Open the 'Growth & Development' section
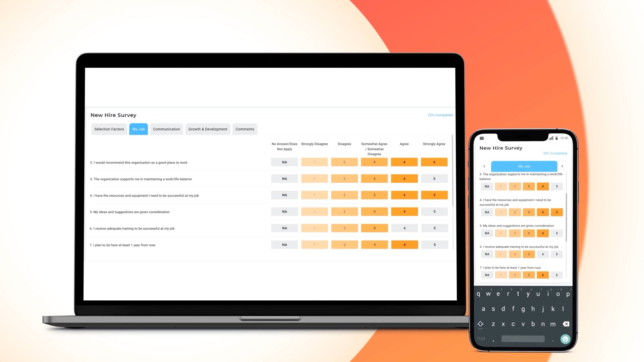This screenshot has height=362, width=644. (x=208, y=129)
